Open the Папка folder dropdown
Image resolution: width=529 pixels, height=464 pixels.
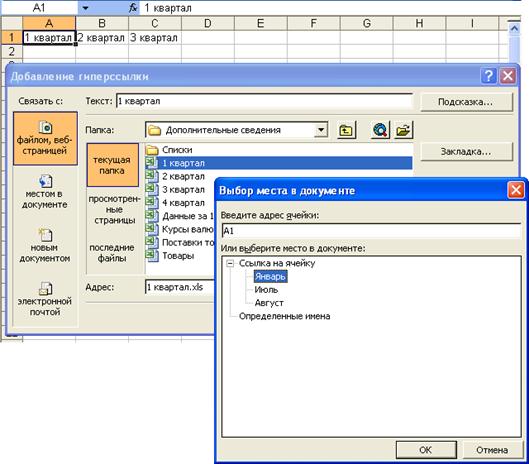(x=321, y=130)
